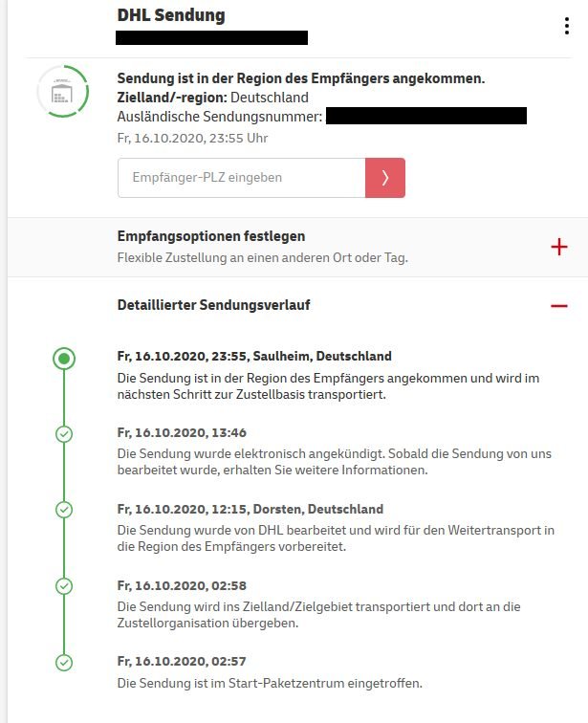
Task: Click the redacted shipment number under title
Action: click(211, 38)
